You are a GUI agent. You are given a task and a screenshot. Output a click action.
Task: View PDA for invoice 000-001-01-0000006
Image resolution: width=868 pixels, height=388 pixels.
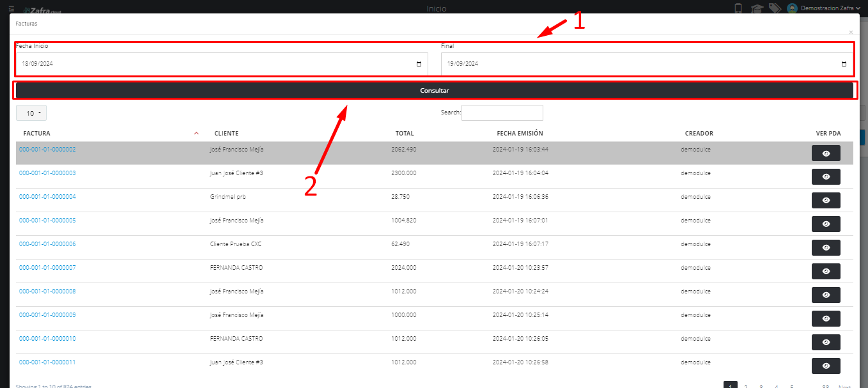click(826, 248)
